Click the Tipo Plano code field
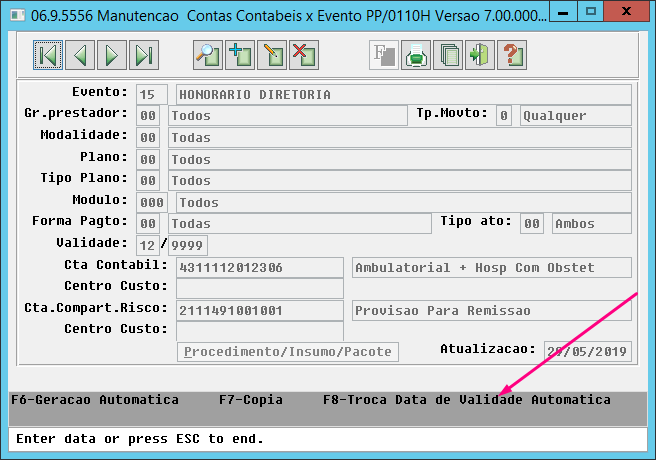Image resolution: width=656 pixels, height=460 pixels. [x=148, y=181]
